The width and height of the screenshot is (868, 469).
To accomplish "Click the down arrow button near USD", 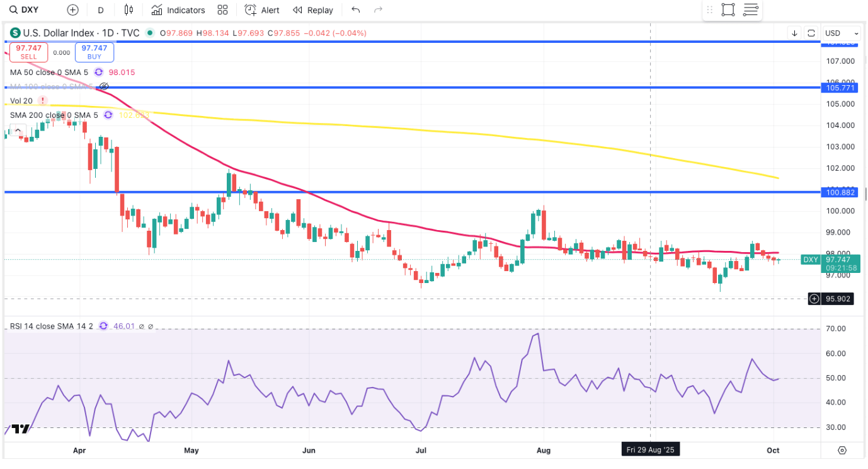I will tap(794, 33).
